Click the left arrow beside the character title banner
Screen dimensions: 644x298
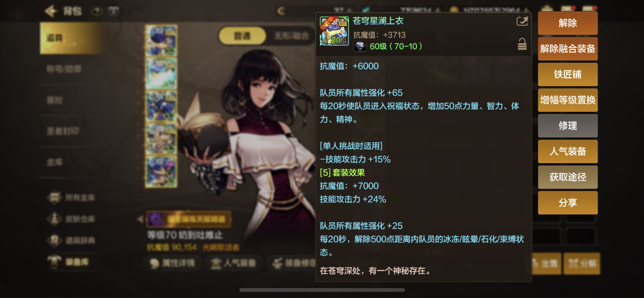pyautogui.click(x=140, y=219)
